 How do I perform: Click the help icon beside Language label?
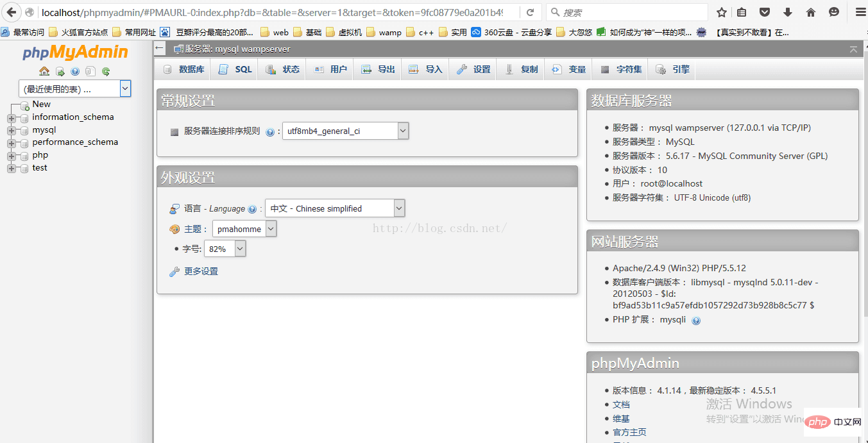[252, 209]
